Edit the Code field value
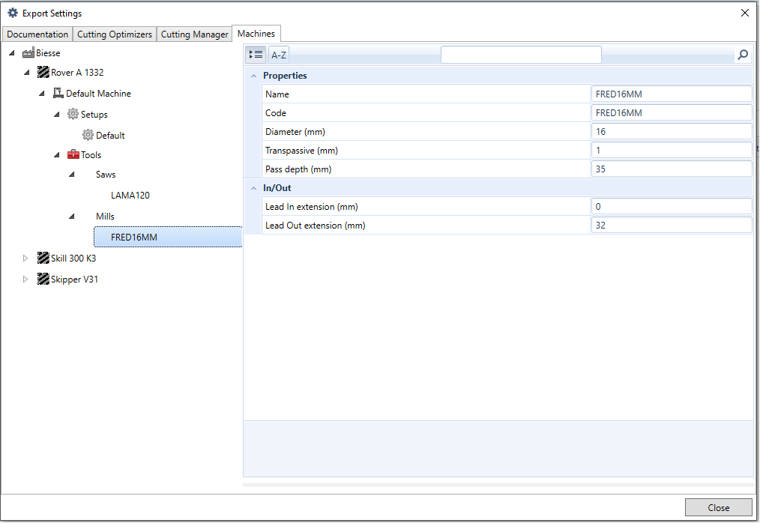Image resolution: width=772 pixels, height=532 pixels. tap(672, 112)
